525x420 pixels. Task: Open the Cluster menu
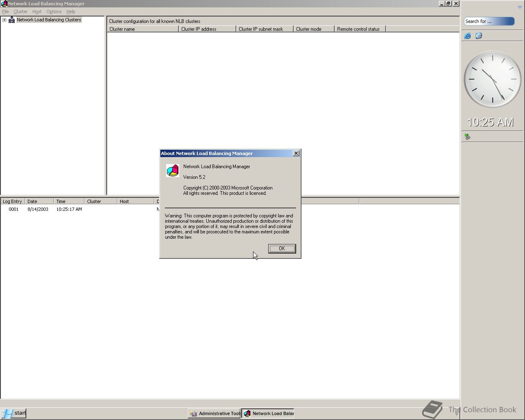tap(21, 11)
